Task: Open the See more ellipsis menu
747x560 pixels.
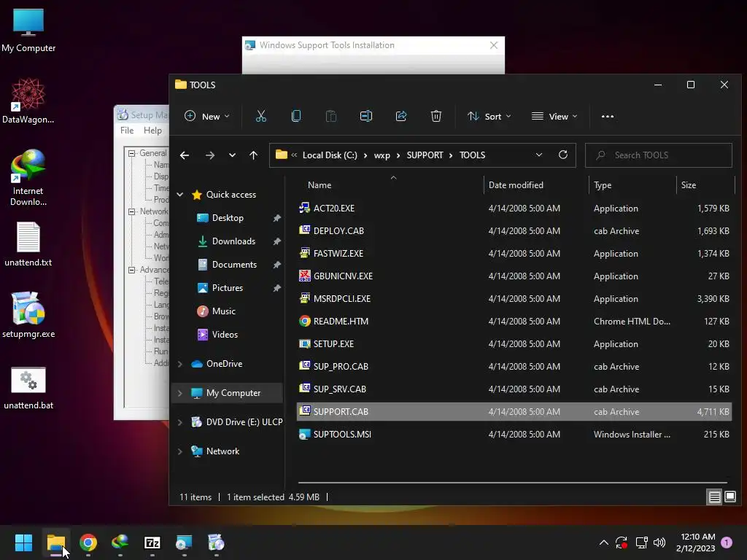Action: [608, 116]
